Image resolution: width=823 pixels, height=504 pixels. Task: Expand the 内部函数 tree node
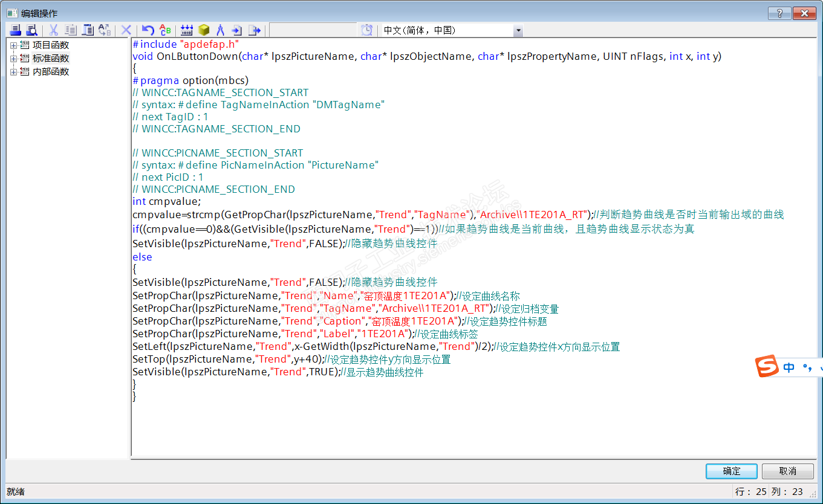point(13,71)
